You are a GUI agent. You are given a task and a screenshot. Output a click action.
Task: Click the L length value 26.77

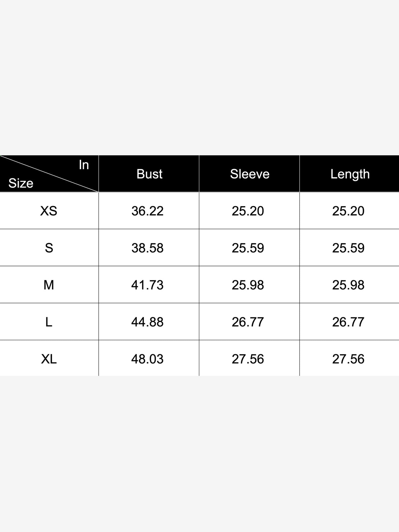pyautogui.click(x=348, y=322)
